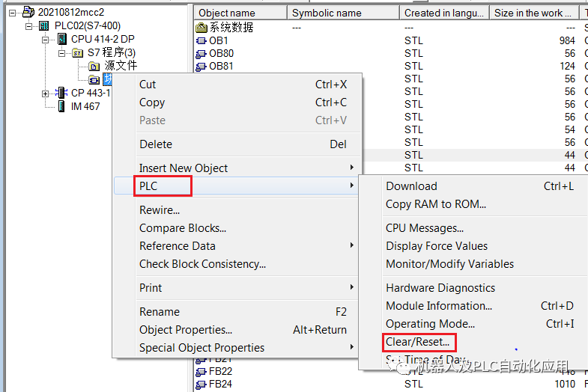Click the FB24 block icon

(x=201, y=384)
